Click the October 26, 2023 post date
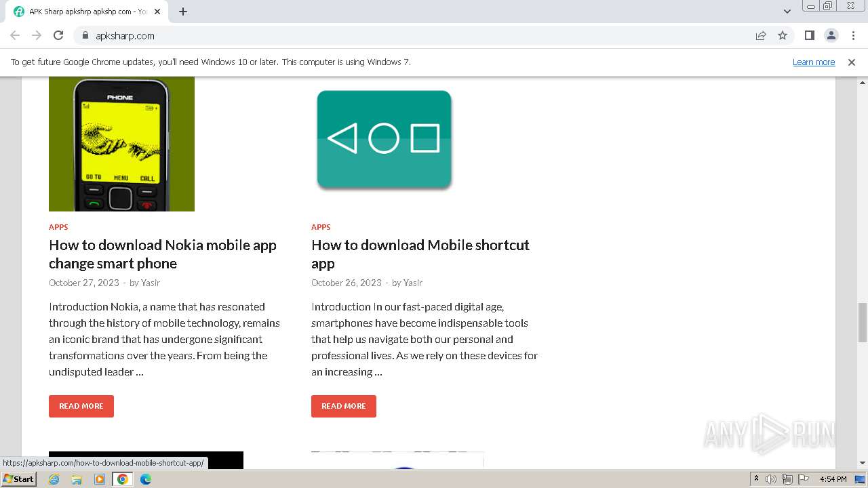The image size is (868, 488). pyautogui.click(x=347, y=283)
